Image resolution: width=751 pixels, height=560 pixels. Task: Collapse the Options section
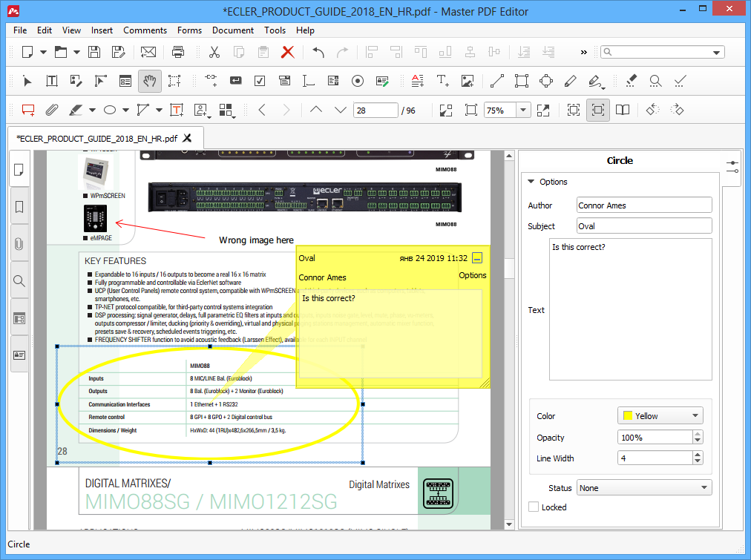531,182
